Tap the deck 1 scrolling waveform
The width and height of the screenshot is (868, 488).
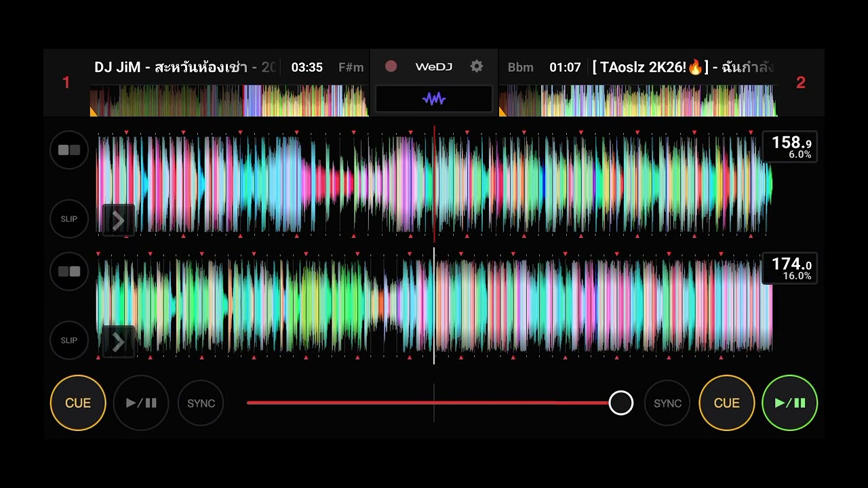point(434,184)
